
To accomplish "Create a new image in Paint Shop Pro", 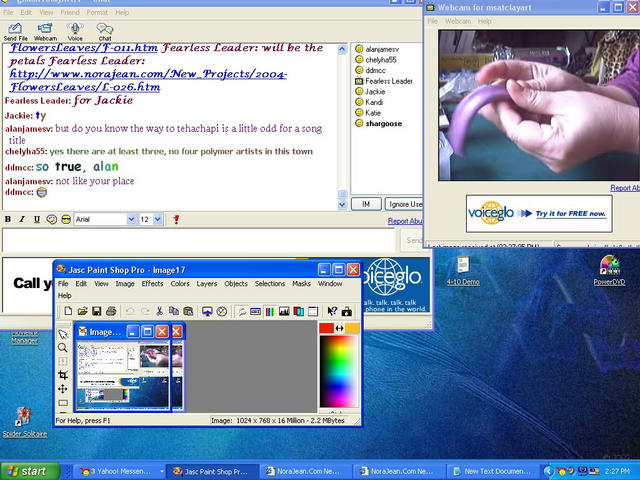I will 68,311.
